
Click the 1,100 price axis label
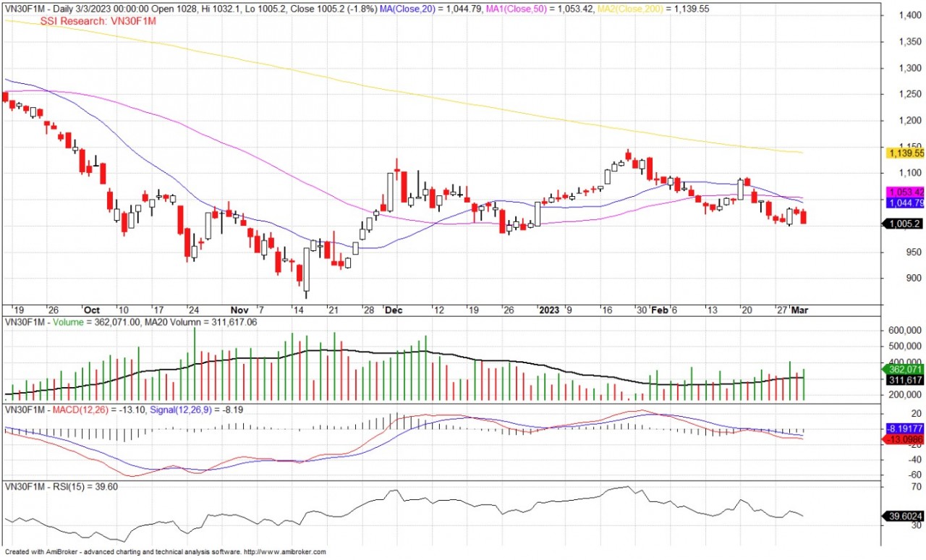[x=909, y=173]
